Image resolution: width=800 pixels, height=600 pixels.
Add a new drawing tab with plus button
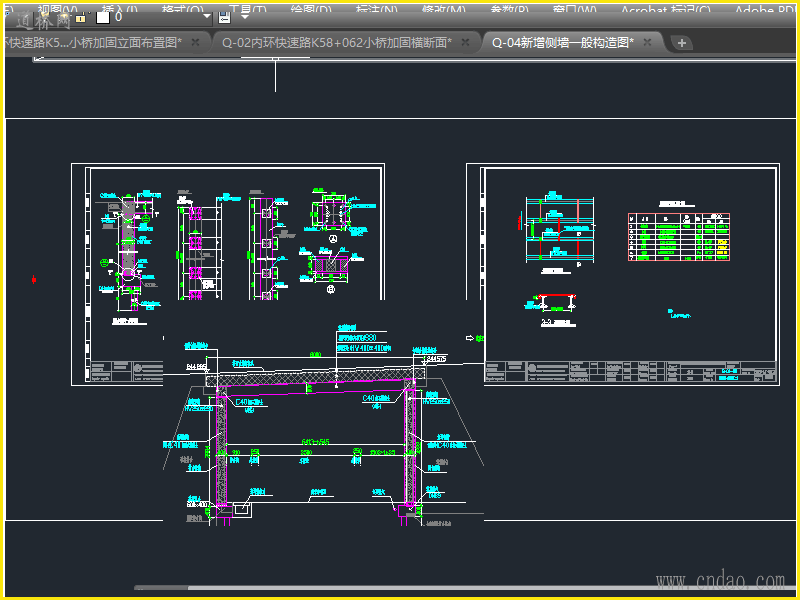pos(682,43)
